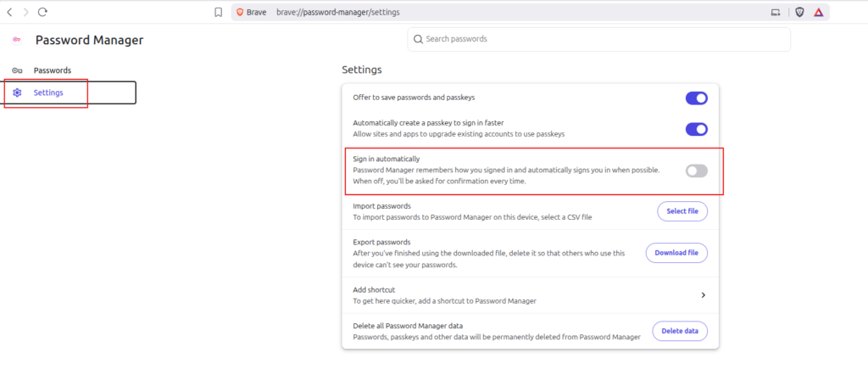Click the 'Export passwords' label
Screen dimensions: 868x375
[x=381, y=242]
